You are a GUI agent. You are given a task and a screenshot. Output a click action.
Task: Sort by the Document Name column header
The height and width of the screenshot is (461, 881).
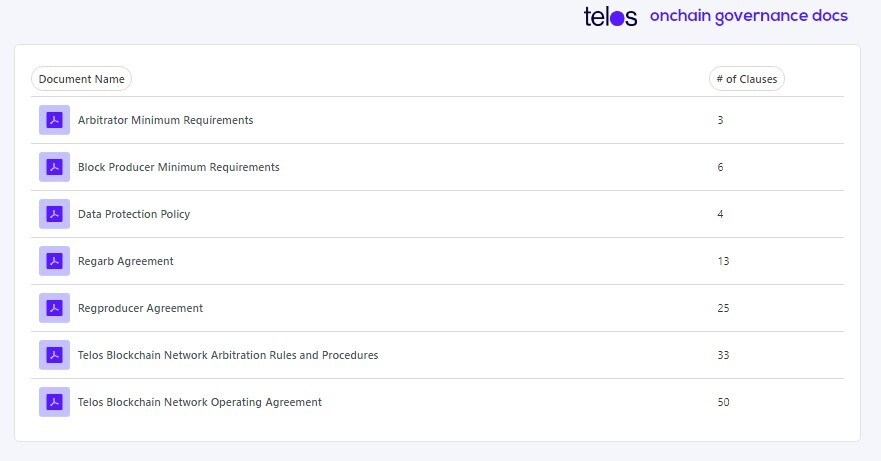point(81,79)
